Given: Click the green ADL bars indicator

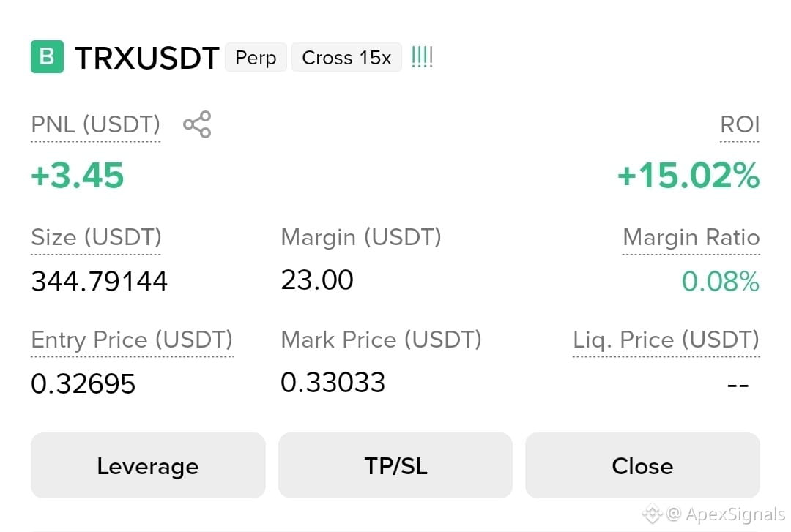Looking at the screenshot, I should [x=423, y=57].
